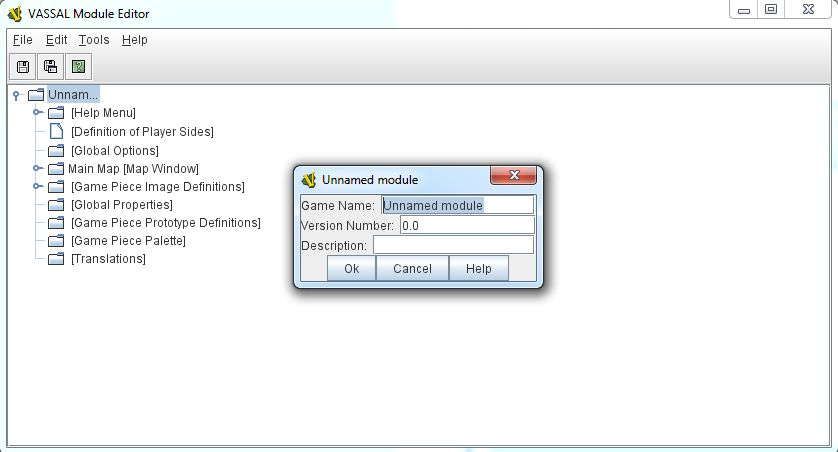838x452 pixels.
Task: Click folder icon next to [Global Options]
Action: click(56, 151)
